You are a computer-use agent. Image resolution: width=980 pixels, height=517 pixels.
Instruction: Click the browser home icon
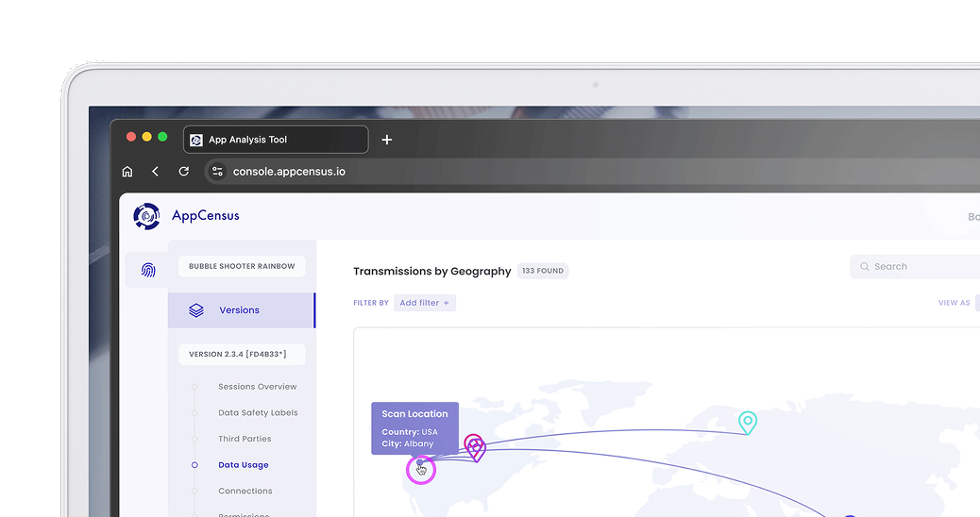tap(127, 171)
